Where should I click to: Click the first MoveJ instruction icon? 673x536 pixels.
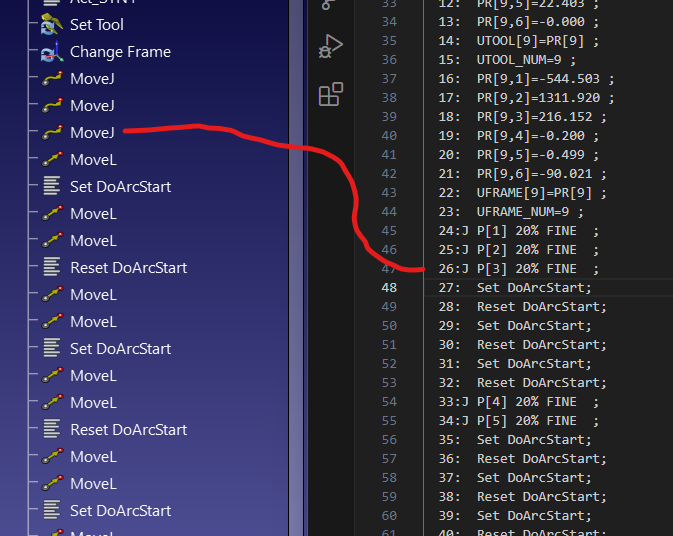(52, 79)
